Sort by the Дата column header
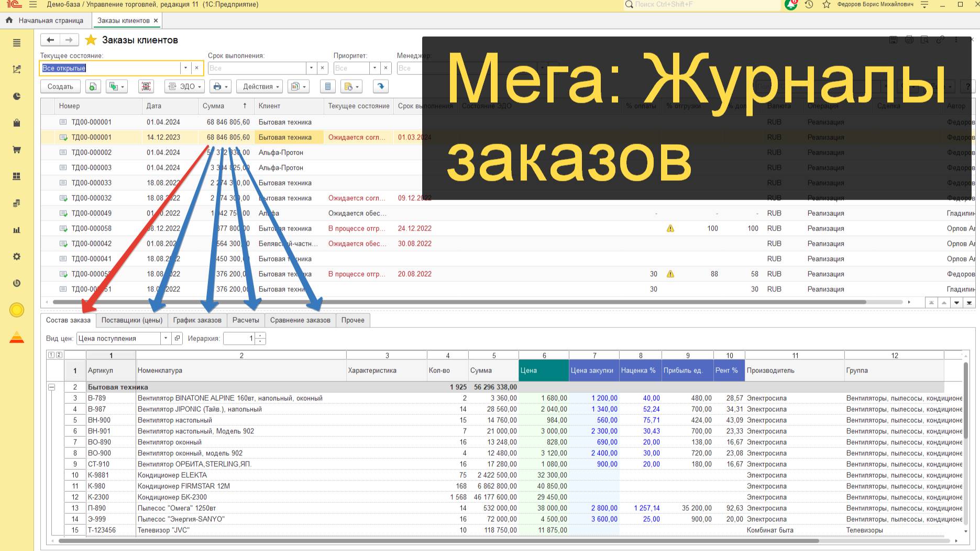This screenshot has height=551, width=980. click(x=170, y=106)
